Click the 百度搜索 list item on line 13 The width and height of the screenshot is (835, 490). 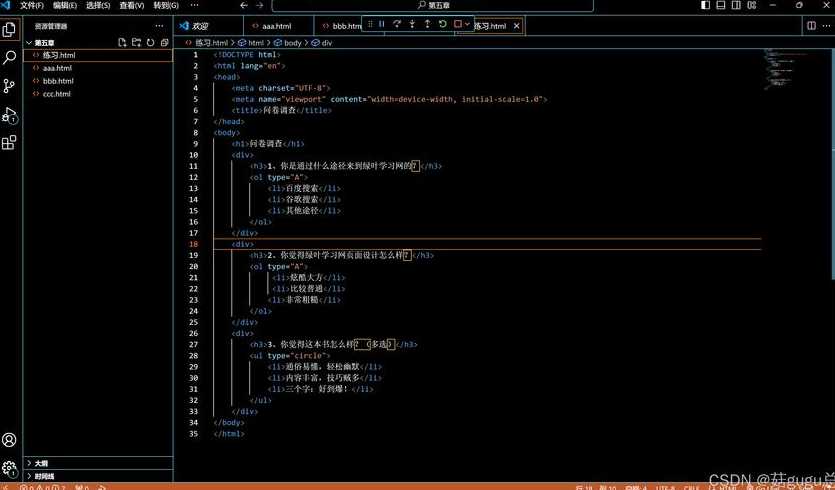pos(302,189)
